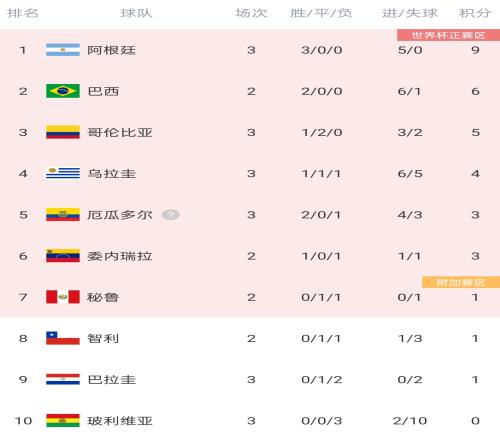Click the 进/失球 column header
Viewport: 500px width, 440px height.
point(410,13)
